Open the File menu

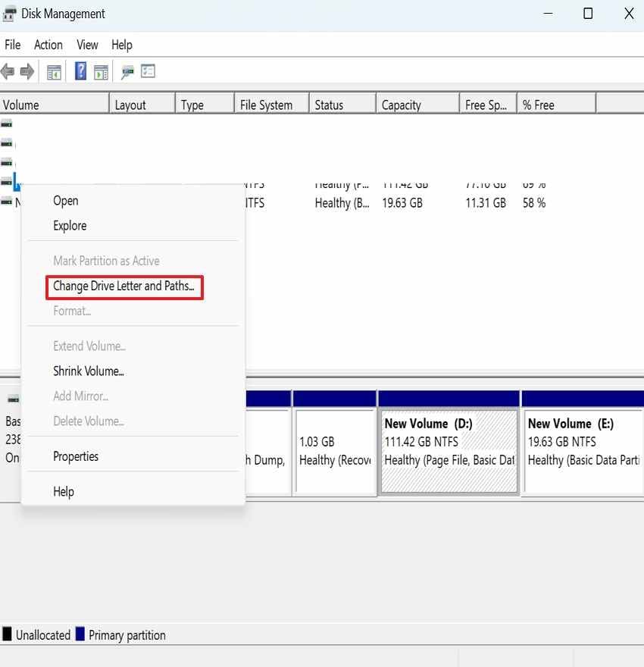pyautogui.click(x=12, y=45)
